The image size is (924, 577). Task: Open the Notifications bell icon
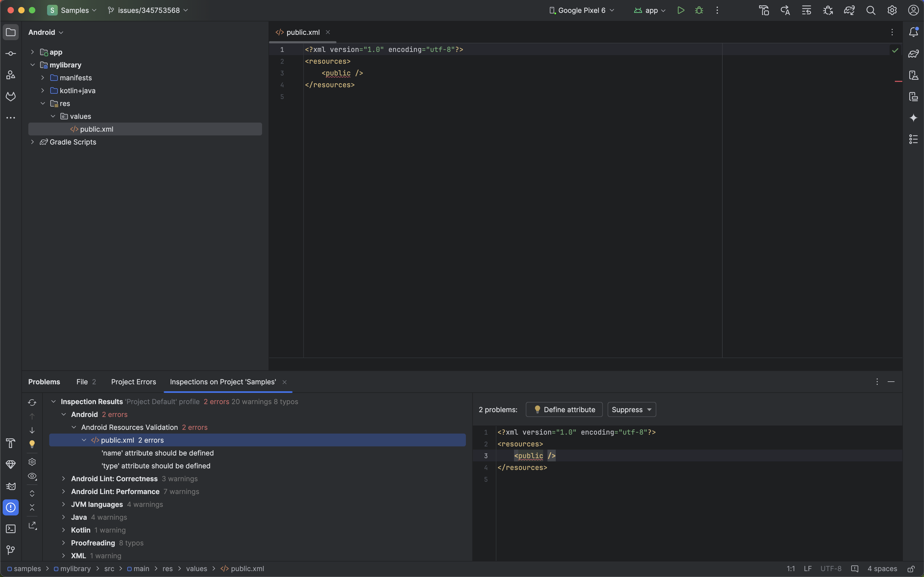coord(913,32)
